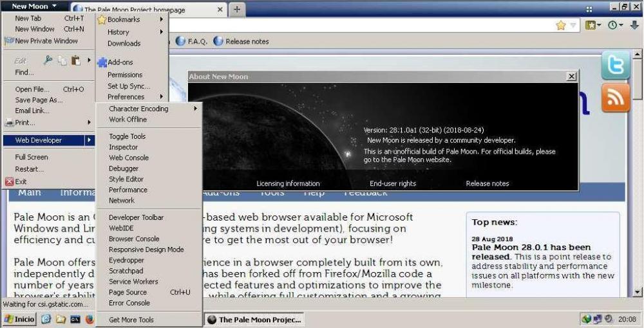Expand the Character Encoding submenu
This screenshot has width=644, height=328.
click(138, 109)
